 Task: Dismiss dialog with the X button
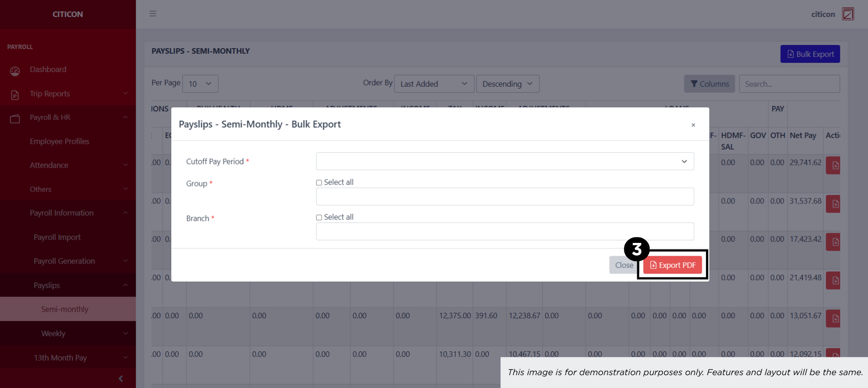(x=693, y=125)
